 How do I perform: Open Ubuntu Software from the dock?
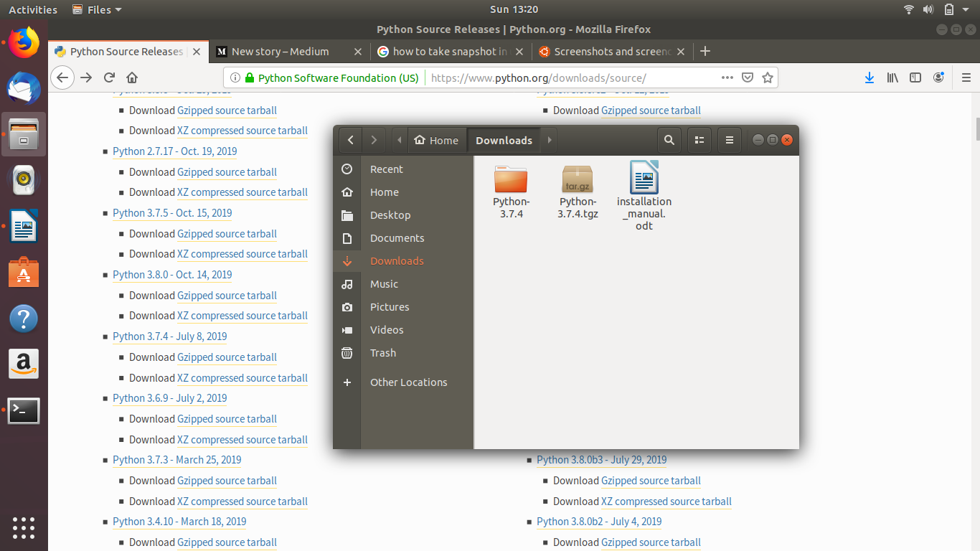click(x=24, y=273)
